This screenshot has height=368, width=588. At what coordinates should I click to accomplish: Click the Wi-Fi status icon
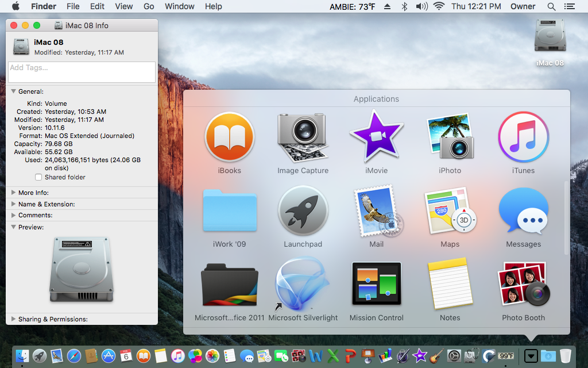coord(439,6)
